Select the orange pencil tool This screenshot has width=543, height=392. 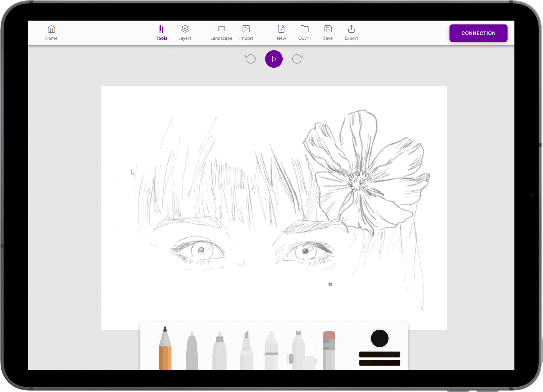coord(165,351)
